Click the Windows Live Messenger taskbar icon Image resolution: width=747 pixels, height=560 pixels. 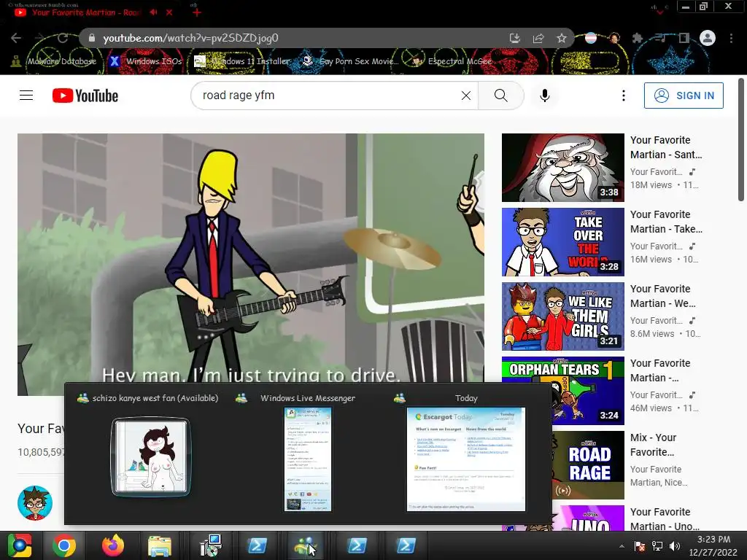(306, 545)
